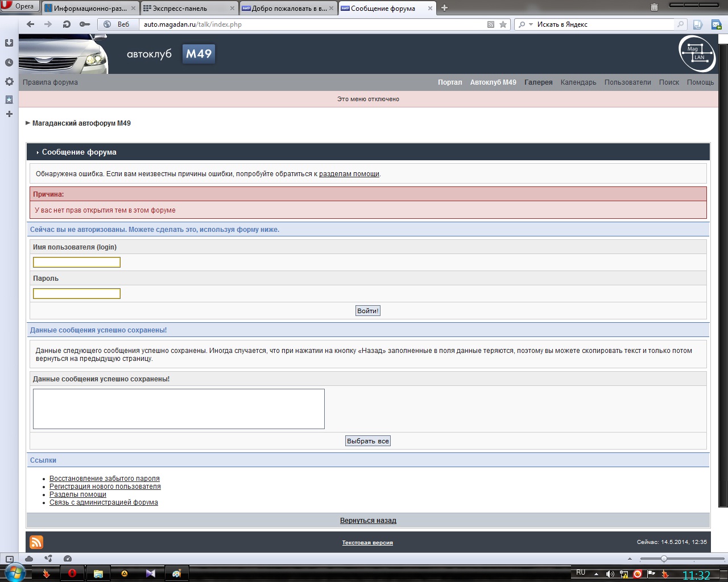Click the RSS feed icon in address bar
This screenshot has height=582, width=728.
point(491,24)
